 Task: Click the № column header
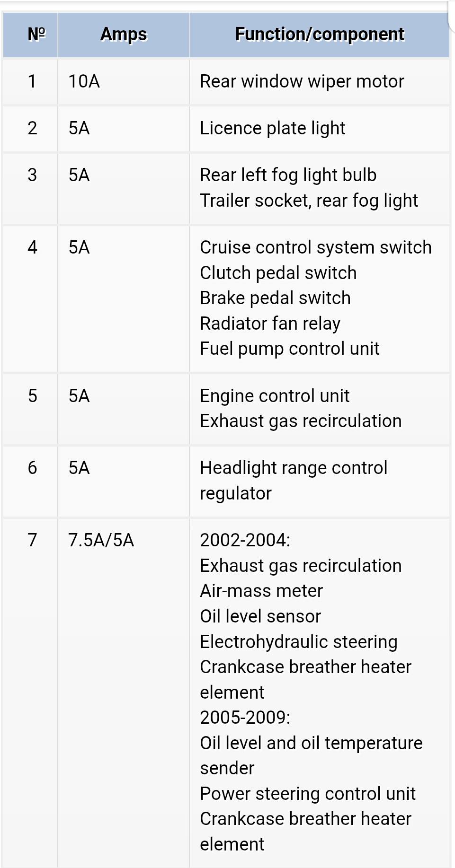click(x=31, y=35)
